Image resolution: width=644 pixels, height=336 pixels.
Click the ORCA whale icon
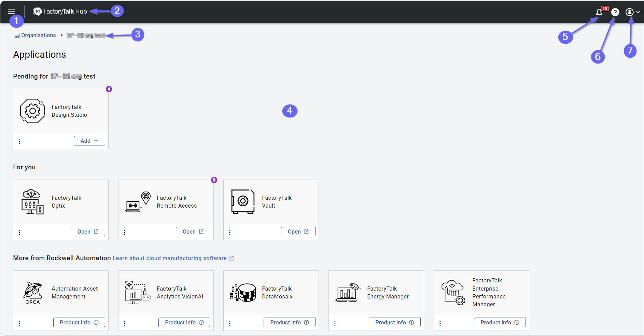[x=32, y=293]
